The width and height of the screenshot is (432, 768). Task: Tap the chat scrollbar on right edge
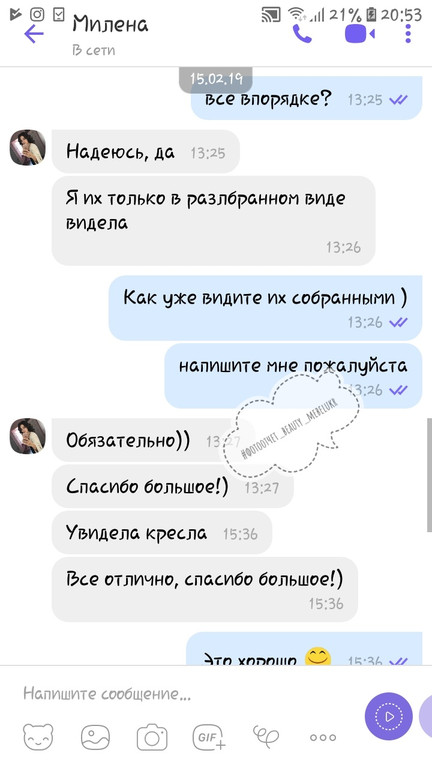[x=430, y=475]
